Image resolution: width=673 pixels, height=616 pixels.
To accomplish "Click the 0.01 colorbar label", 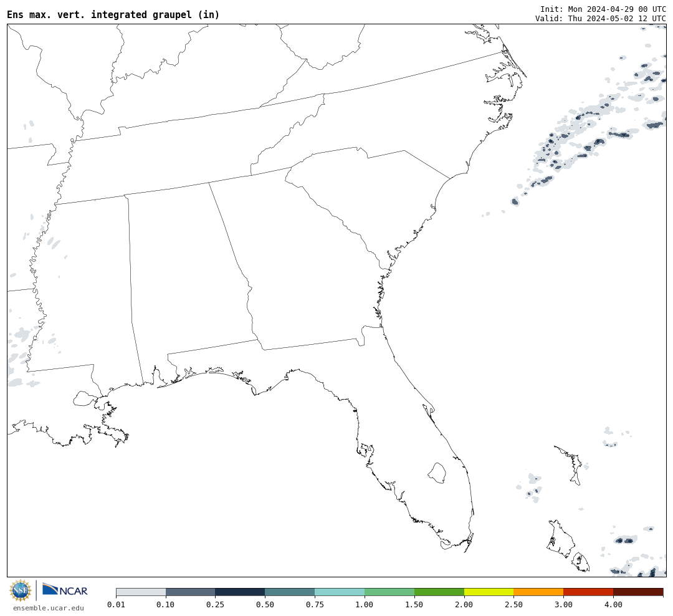I will tap(116, 605).
